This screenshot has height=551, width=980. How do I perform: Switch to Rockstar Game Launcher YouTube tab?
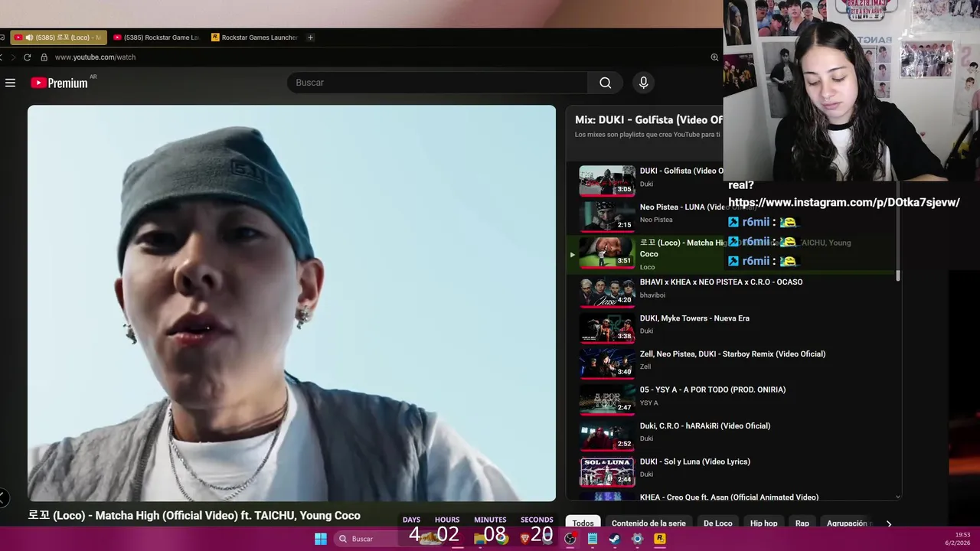[157, 37]
